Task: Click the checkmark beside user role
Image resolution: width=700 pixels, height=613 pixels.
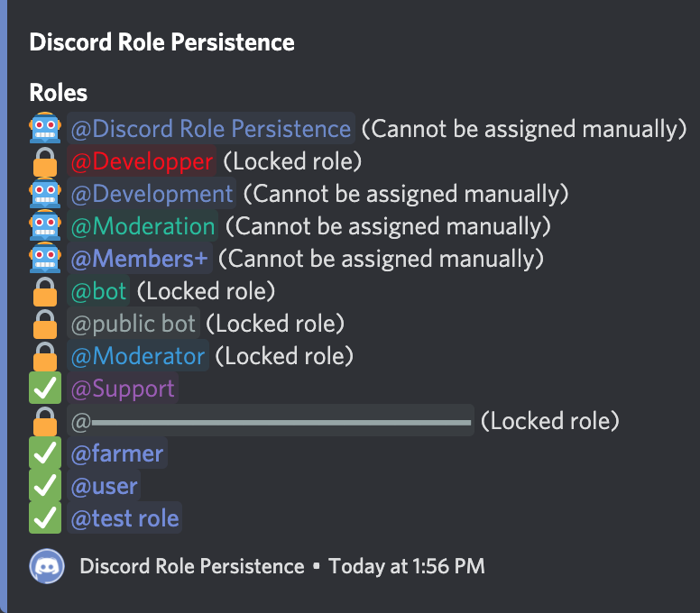Action: pos(45,486)
